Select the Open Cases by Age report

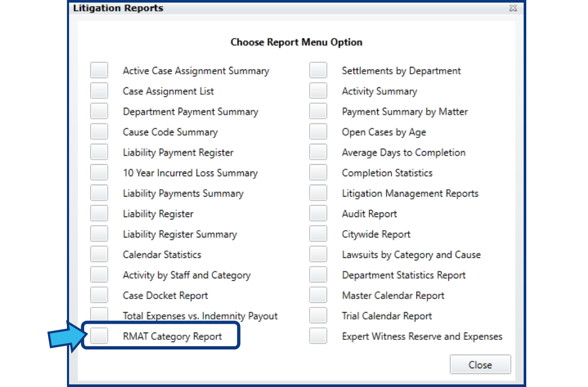coord(318,131)
